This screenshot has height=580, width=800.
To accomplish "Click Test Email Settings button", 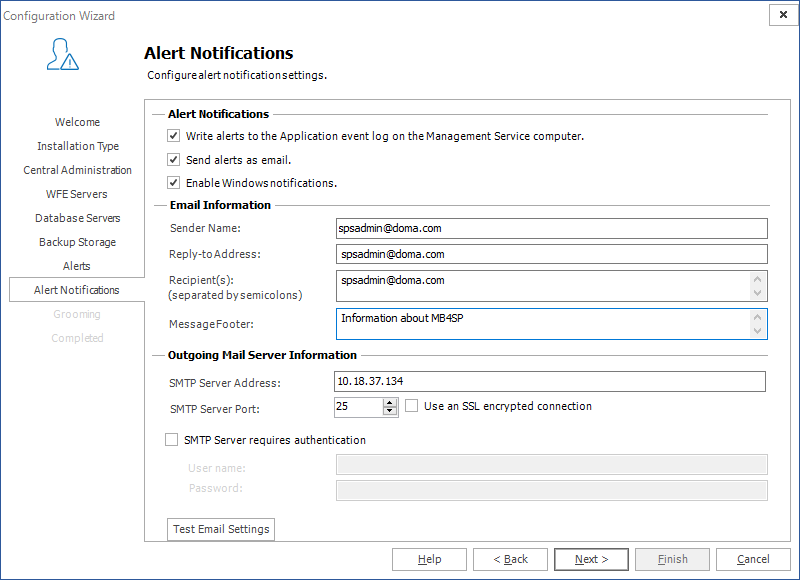I will [x=221, y=529].
